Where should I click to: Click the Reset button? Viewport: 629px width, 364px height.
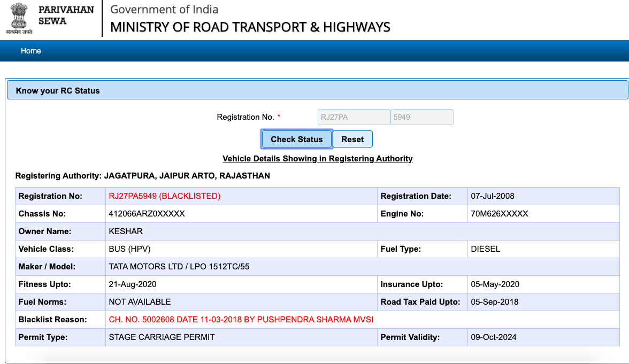click(x=352, y=139)
